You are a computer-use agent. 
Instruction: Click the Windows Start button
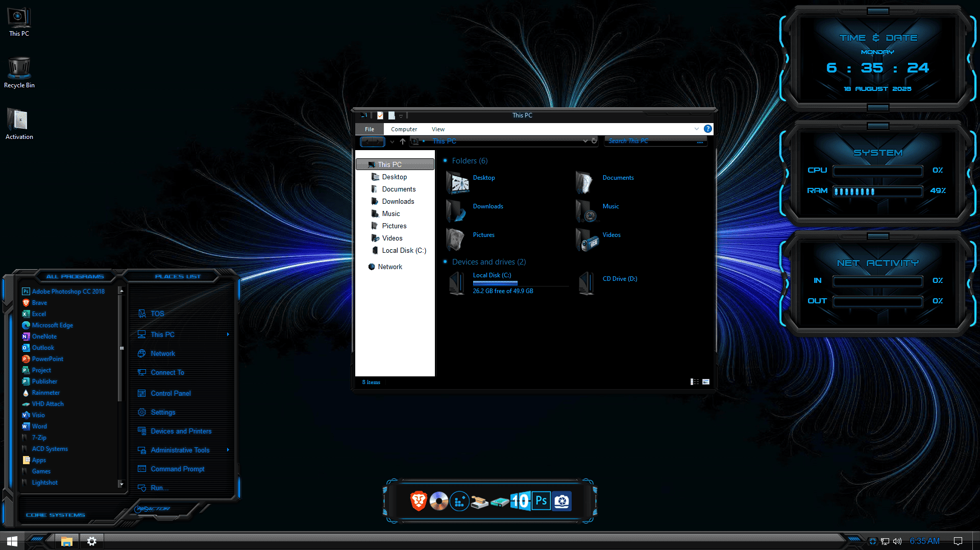[12, 541]
